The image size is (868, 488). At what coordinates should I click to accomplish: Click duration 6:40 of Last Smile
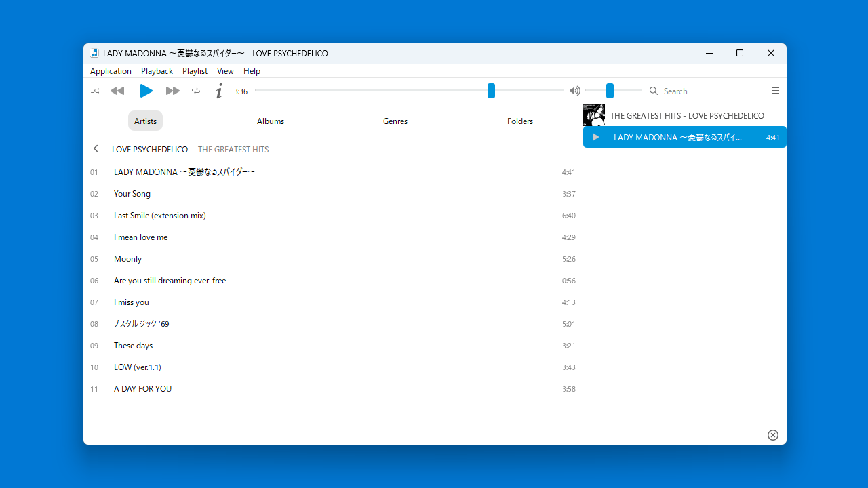pos(569,216)
